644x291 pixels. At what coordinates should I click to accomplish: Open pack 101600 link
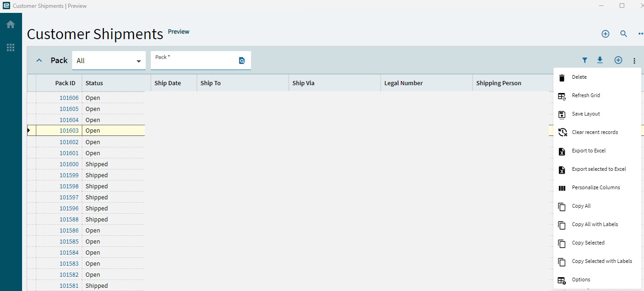(69, 164)
